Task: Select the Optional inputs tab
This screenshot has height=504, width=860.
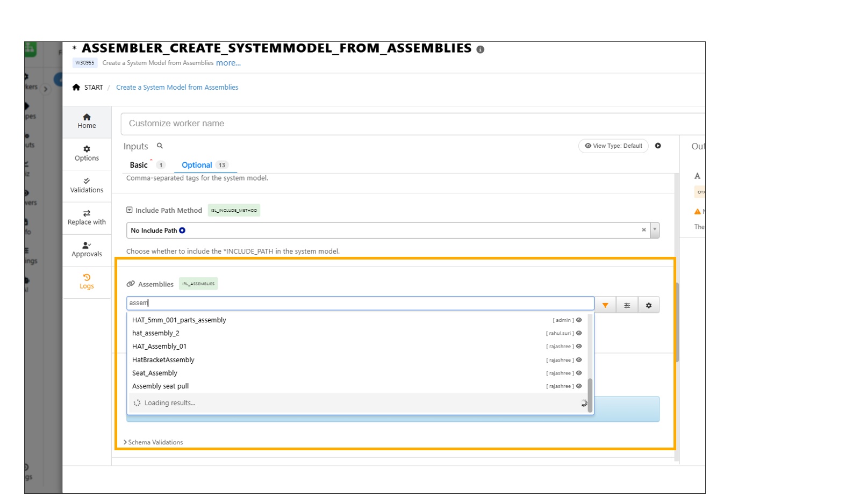Action: [197, 165]
